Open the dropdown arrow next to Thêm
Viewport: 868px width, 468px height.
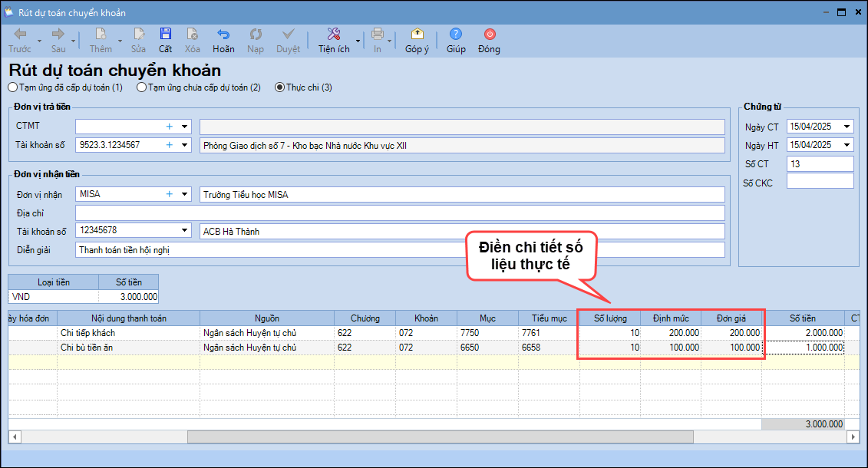point(120,41)
